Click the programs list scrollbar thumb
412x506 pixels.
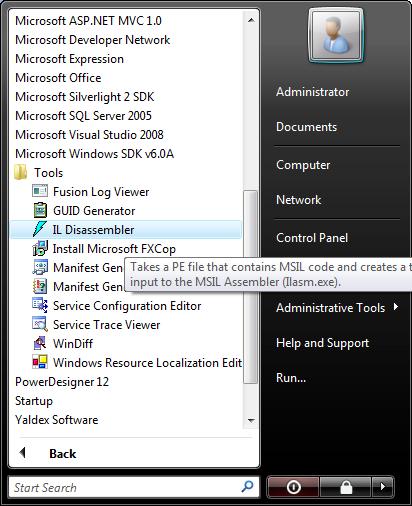[x=250, y=287]
